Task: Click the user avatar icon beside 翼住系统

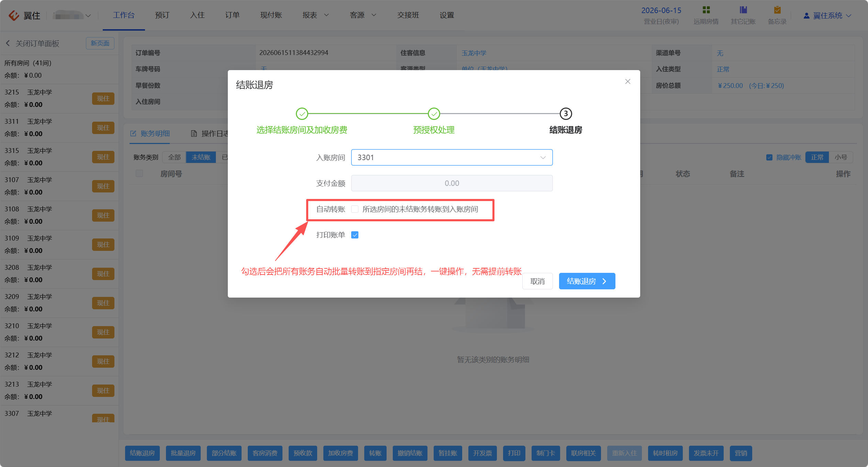Action: [806, 16]
